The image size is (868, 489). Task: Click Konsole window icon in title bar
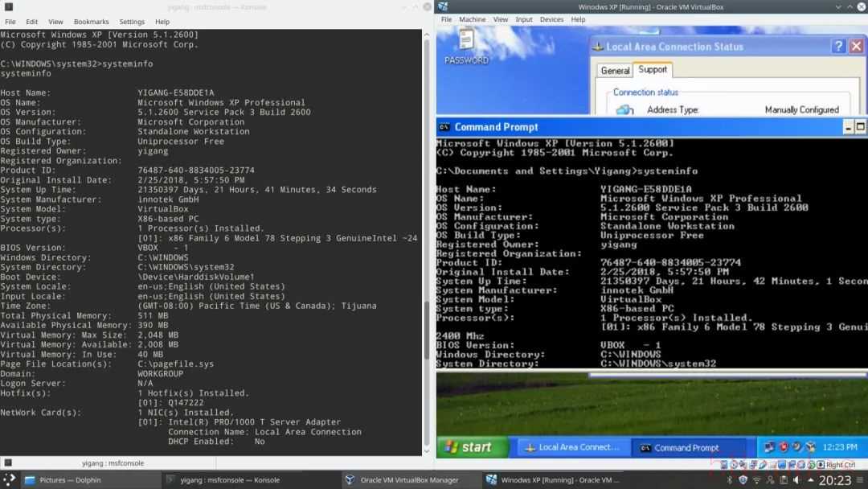click(x=8, y=6)
